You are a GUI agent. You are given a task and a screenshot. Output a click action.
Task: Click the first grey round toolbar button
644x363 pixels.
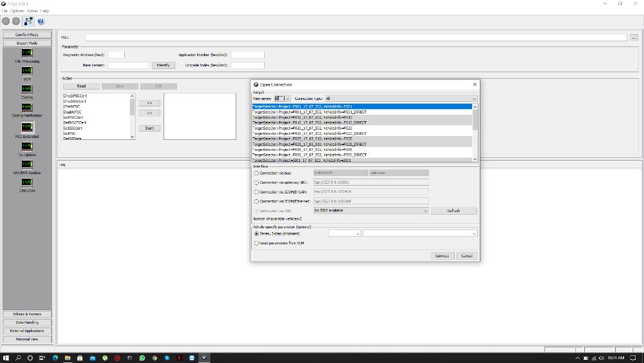pyautogui.click(x=6, y=21)
